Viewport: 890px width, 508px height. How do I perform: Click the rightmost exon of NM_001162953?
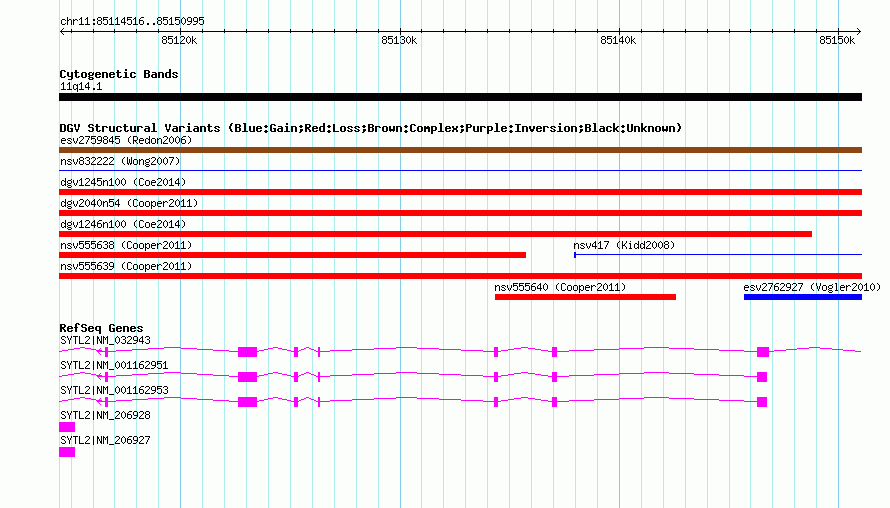pyautogui.click(x=762, y=402)
